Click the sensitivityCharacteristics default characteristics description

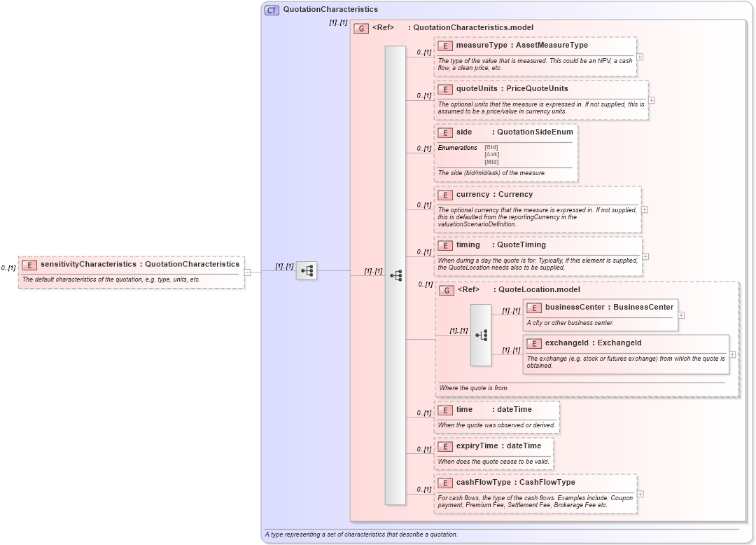point(111,280)
